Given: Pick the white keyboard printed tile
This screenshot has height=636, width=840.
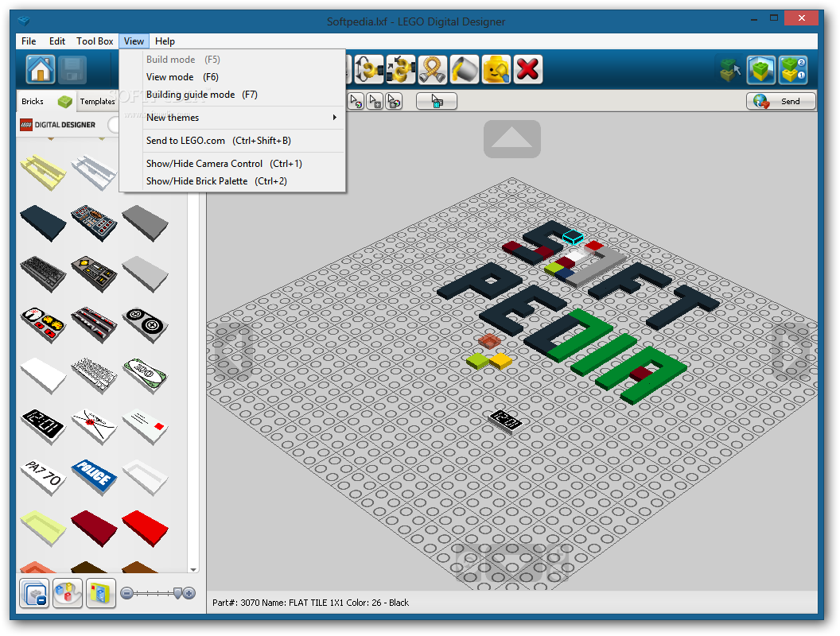Looking at the screenshot, I should pyautogui.click(x=95, y=376).
